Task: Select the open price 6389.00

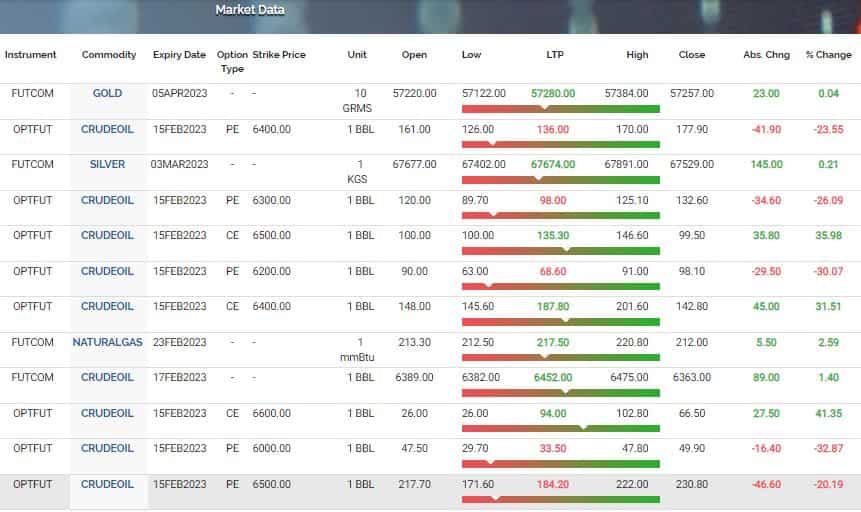Action: coord(415,377)
